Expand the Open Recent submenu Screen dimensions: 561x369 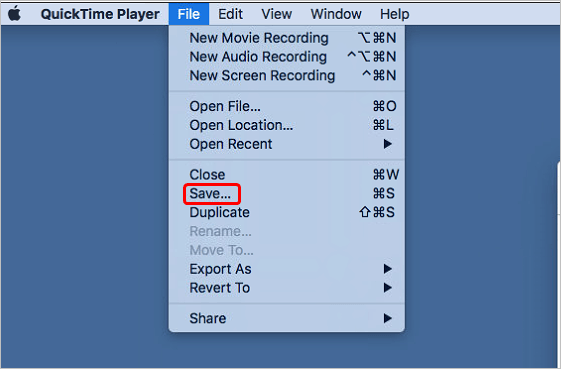tap(287, 144)
